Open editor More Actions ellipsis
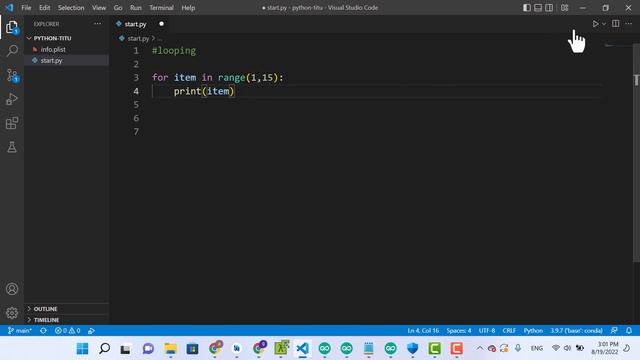This screenshot has height=360, width=640. pos(629,24)
